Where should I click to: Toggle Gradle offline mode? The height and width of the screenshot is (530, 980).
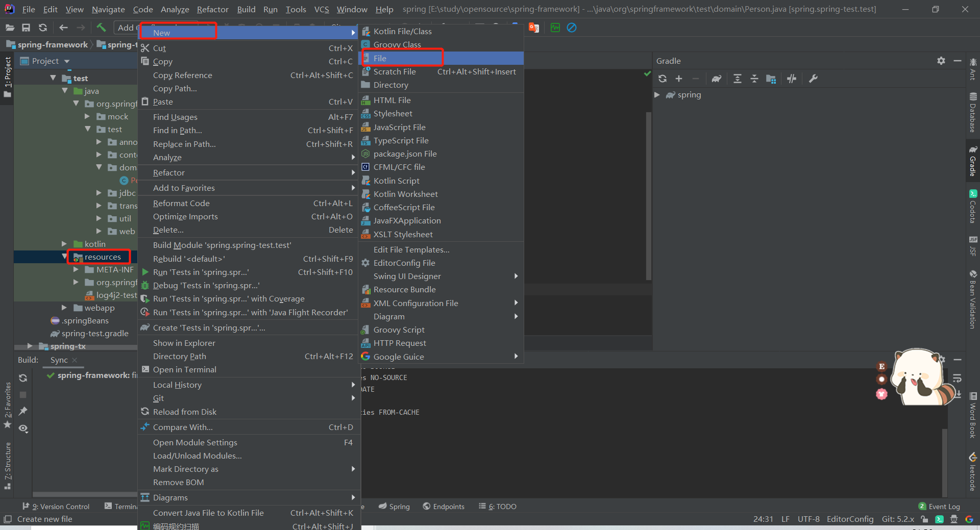point(792,79)
